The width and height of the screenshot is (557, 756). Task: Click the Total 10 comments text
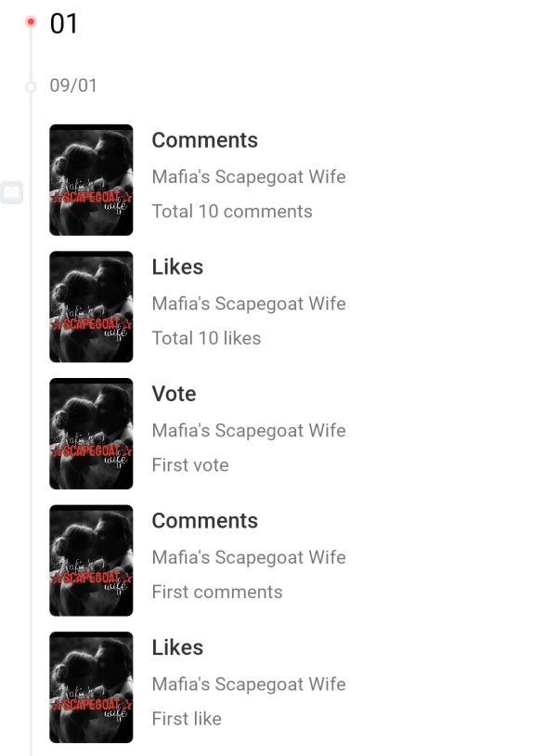(232, 211)
